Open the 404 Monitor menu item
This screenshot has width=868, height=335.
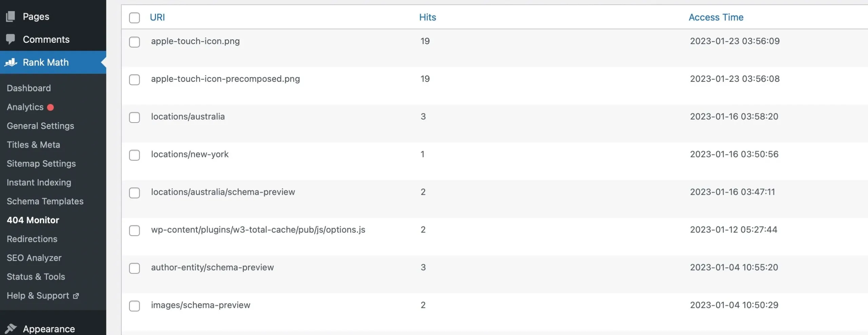33,220
